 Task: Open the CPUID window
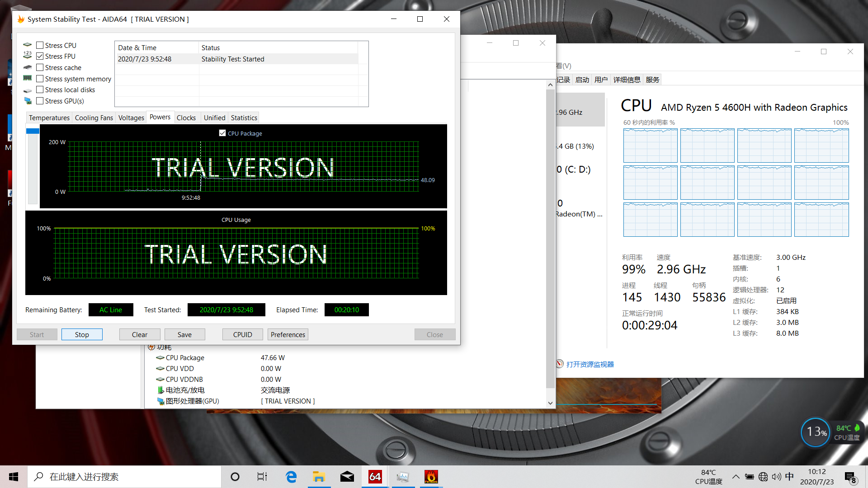click(x=243, y=334)
